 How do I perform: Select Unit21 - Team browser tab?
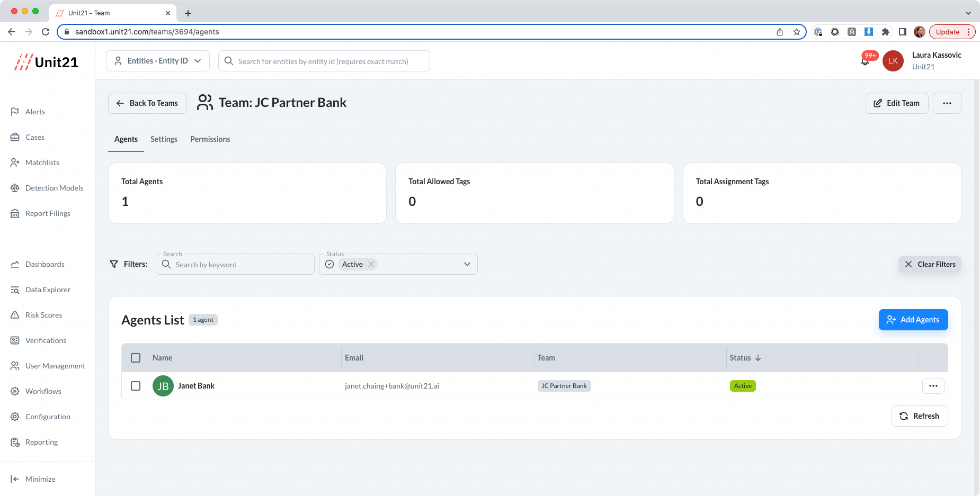click(x=113, y=13)
